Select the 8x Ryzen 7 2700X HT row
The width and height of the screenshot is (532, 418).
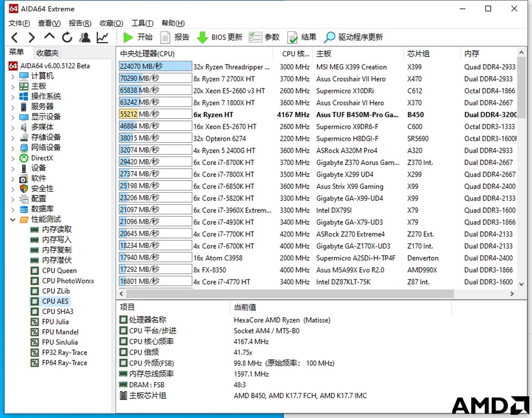[318, 79]
